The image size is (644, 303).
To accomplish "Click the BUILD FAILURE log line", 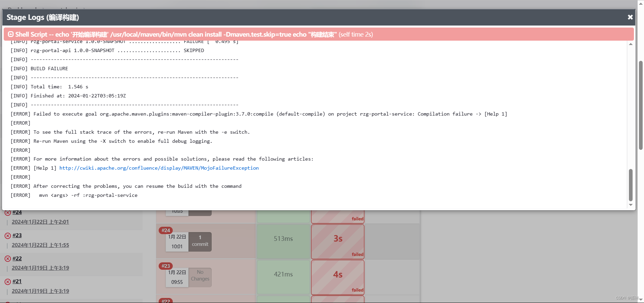I will coord(39,69).
